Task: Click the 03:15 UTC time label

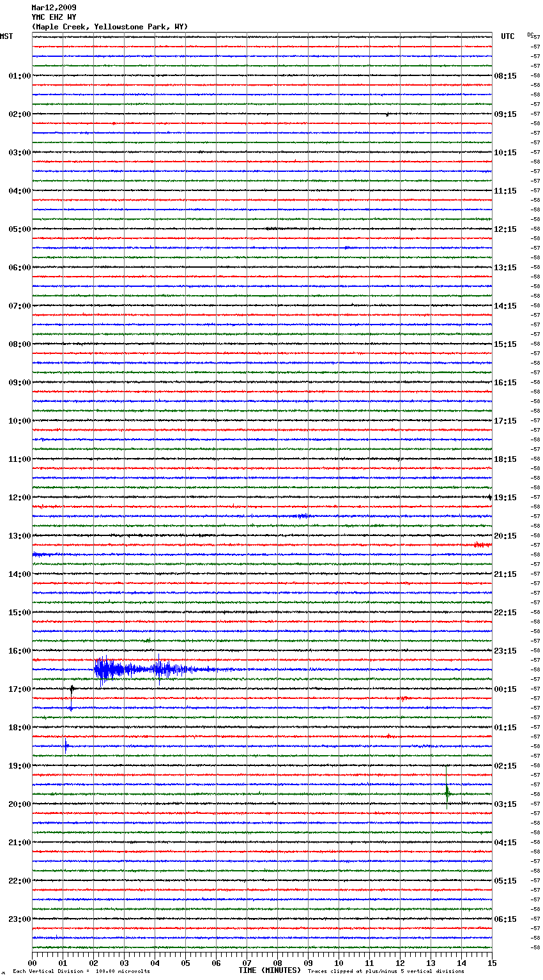Action: coord(505,804)
